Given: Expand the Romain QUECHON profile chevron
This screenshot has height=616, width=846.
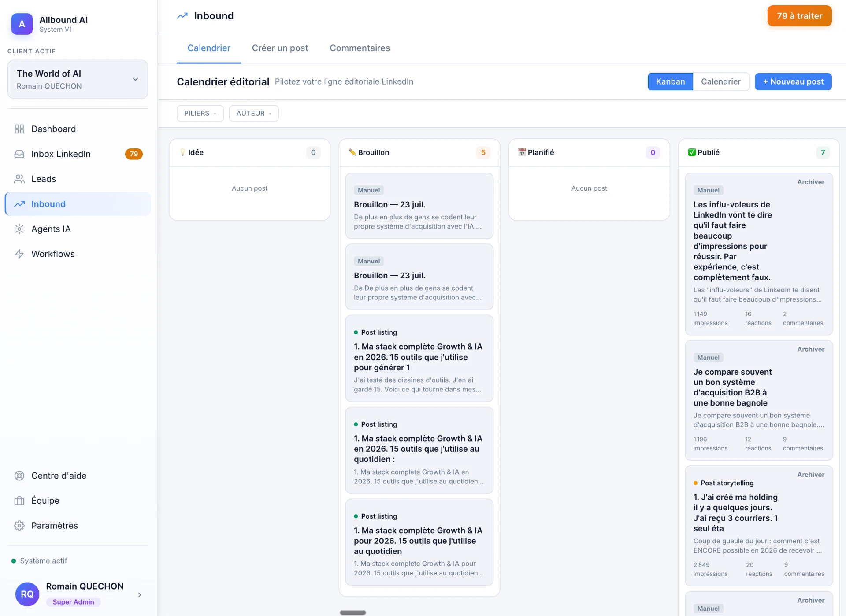Looking at the screenshot, I should [140, 595].
